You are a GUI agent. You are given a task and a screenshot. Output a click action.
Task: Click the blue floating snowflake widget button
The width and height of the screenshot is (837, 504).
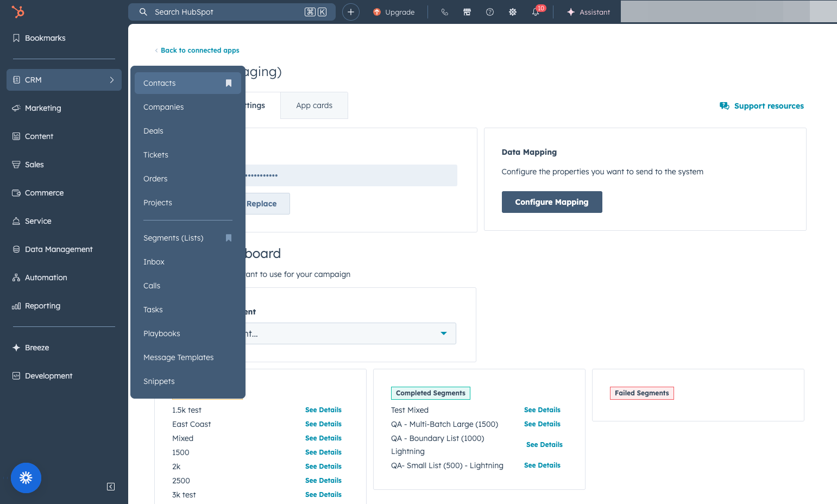pyautogui.click(x=26, y=478)
